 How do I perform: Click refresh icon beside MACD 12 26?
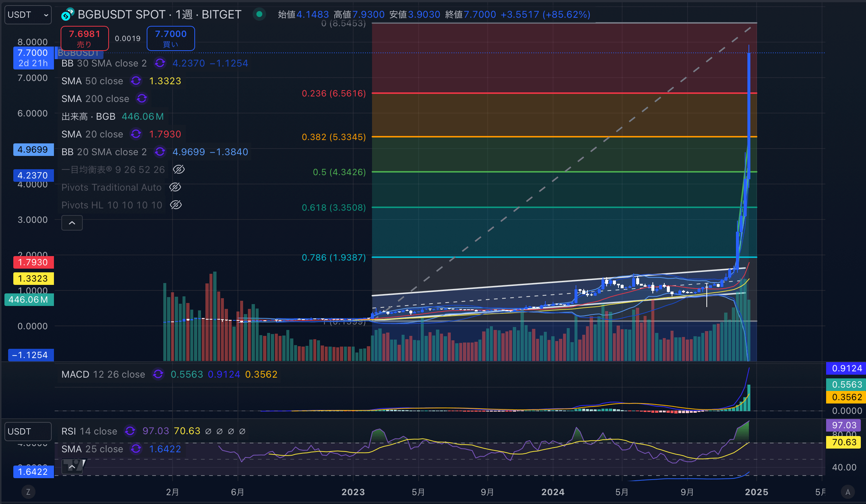coord(158,374)
